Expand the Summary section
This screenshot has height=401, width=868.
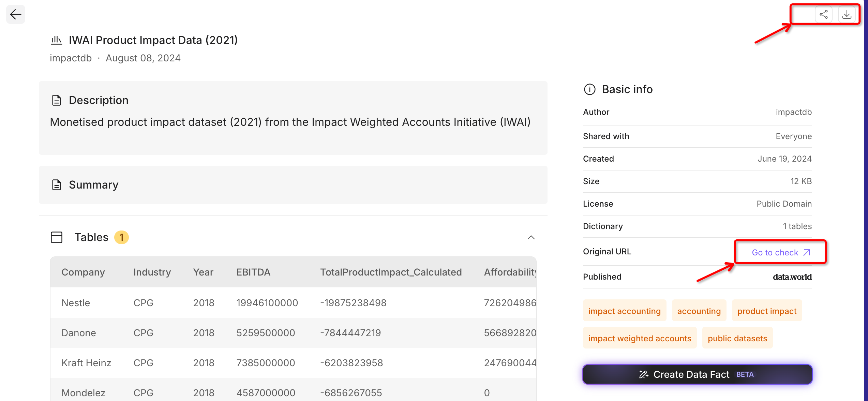click(93, 185)
